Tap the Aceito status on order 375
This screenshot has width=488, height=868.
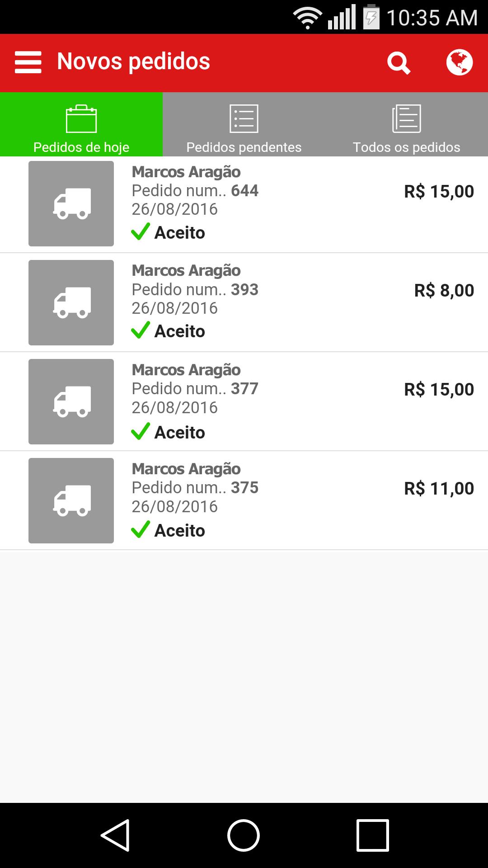(179, 530)
